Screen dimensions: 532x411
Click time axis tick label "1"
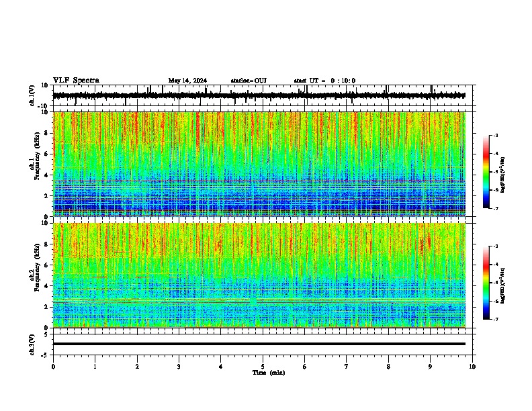(95, 367)
